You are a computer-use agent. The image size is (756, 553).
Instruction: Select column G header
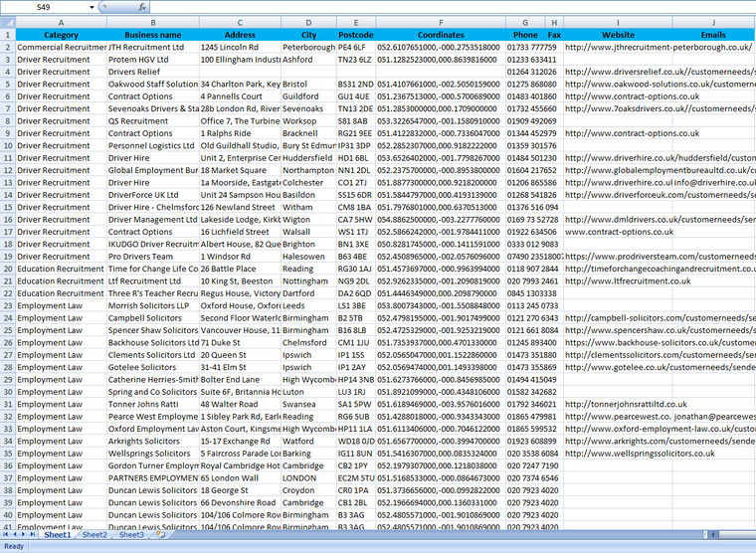pos(525,23)
